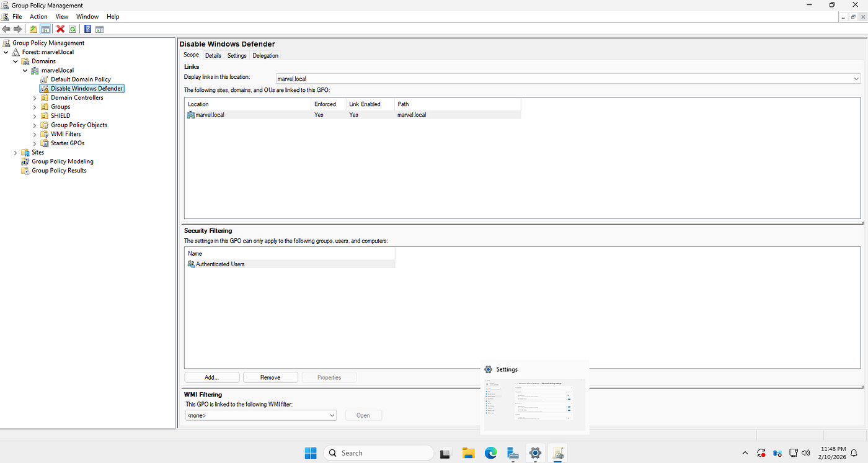Click the Group Policy Management taskbar icon
Screen dimensions: 868x463
pos(557,453)
